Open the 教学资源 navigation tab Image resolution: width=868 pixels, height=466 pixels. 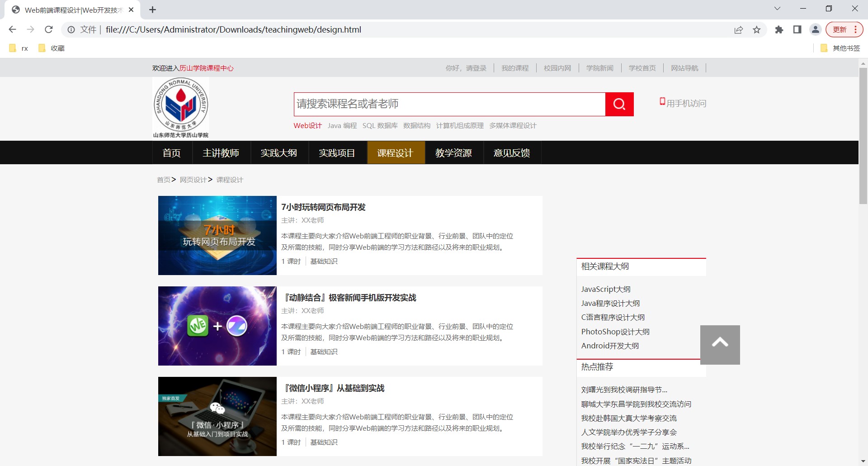coord(454,153)
